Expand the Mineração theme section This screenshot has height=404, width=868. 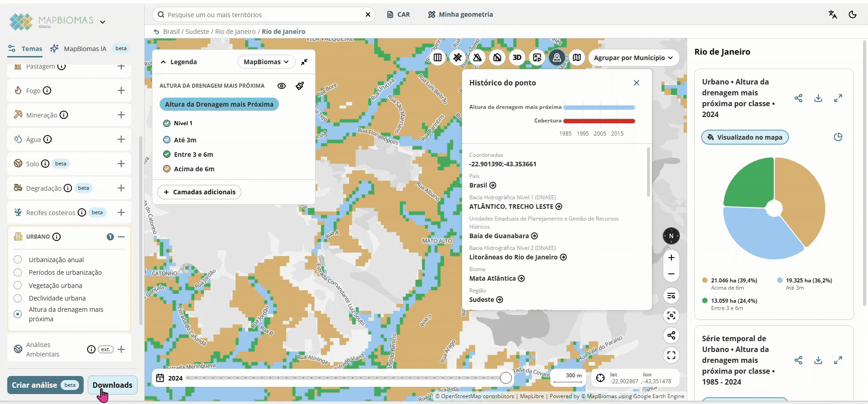121,115
